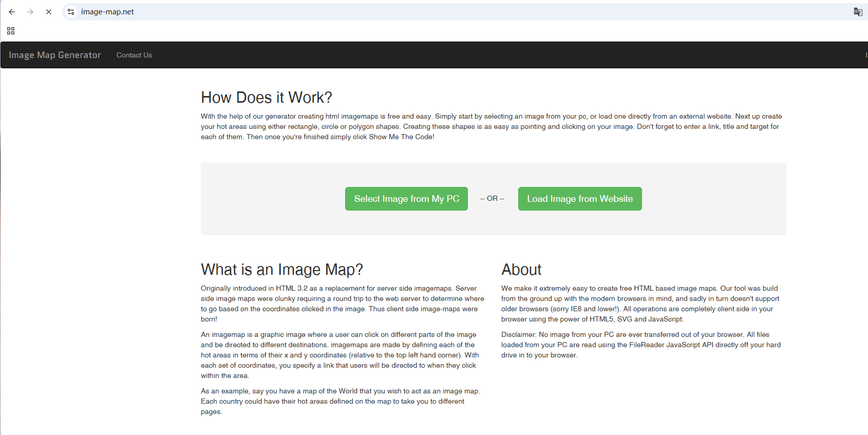Click the How Does it Work? heading
The width and height of the screenshot is (868, 435).
(267, 98)
